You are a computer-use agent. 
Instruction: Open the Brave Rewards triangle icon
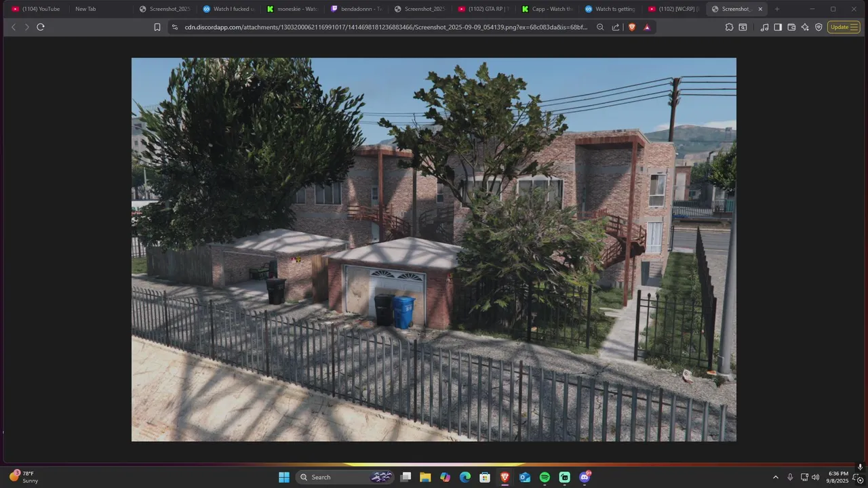click(x=647, y=27)
